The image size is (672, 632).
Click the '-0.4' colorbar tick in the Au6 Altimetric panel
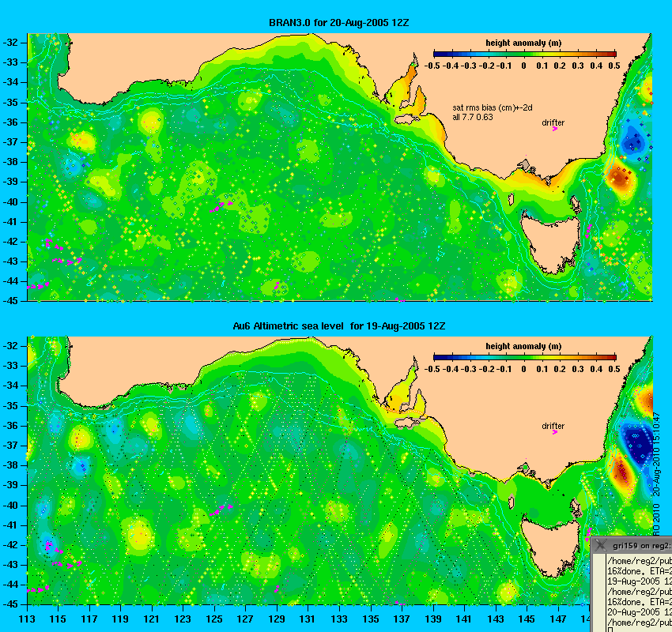click(x=451, y=369)
